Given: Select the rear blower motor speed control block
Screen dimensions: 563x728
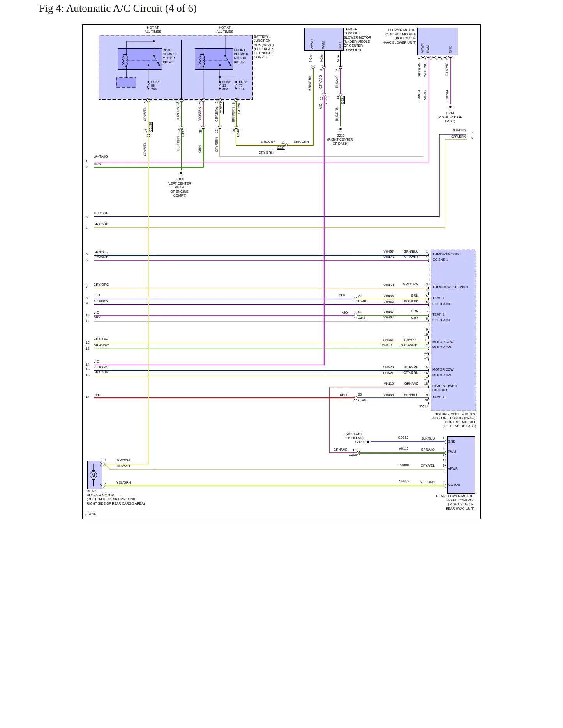Looking at the screenshot, I should (x=461, y=465).
